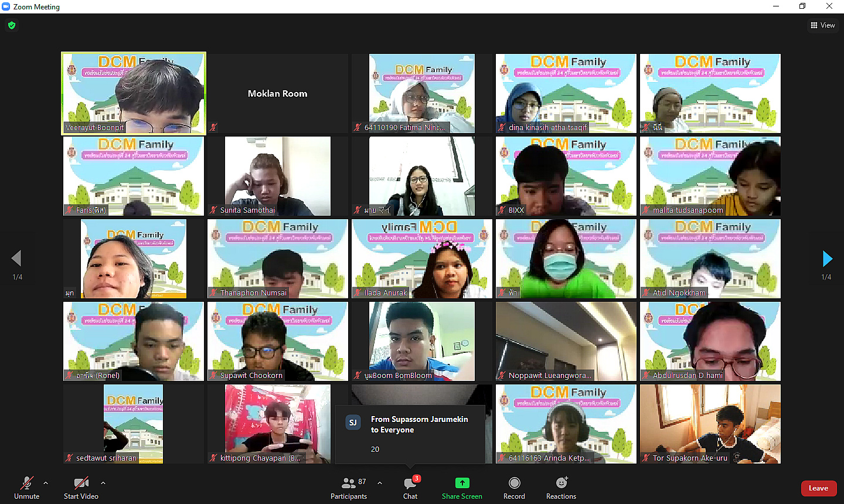Select Veerayut Boonpit's video tile
844x504 pixels.
tap(134, 93)
